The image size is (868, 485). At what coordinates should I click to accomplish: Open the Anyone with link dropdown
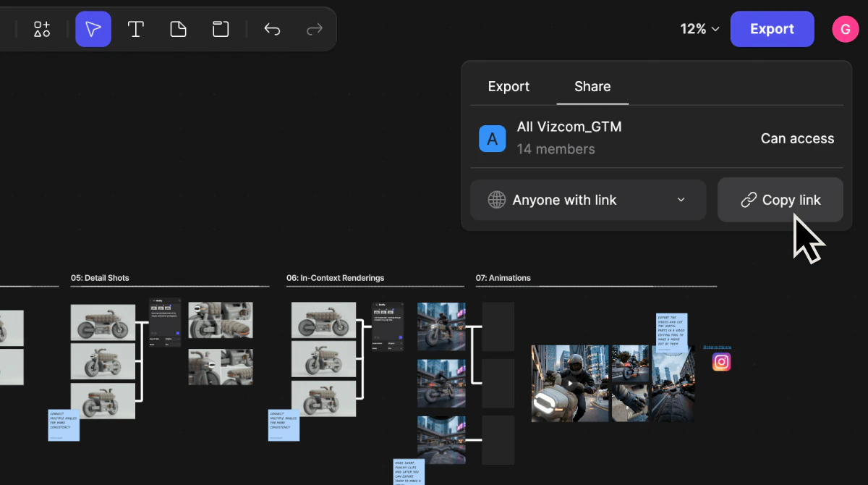pyautogui.click(x=588, y=200)
